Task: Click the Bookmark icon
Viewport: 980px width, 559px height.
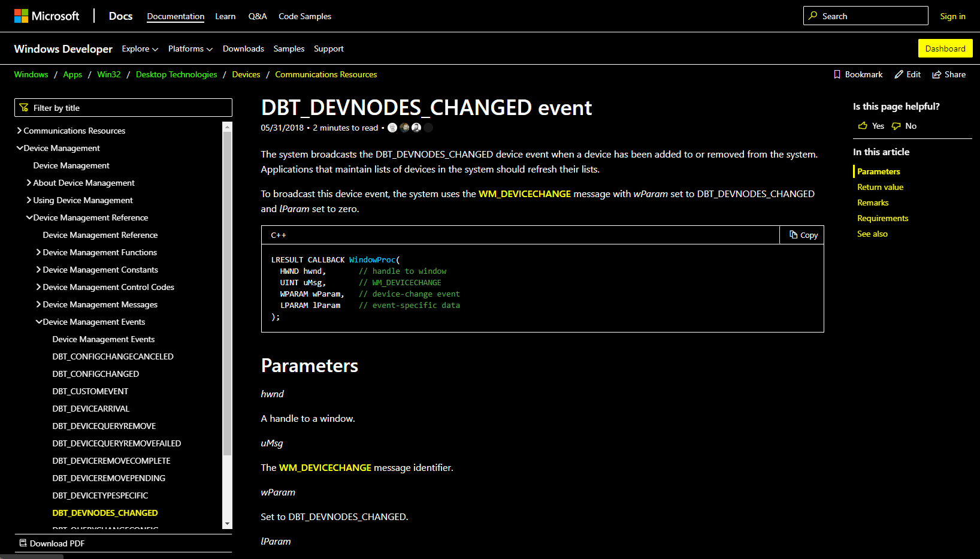Action: [x=837, y=74]
